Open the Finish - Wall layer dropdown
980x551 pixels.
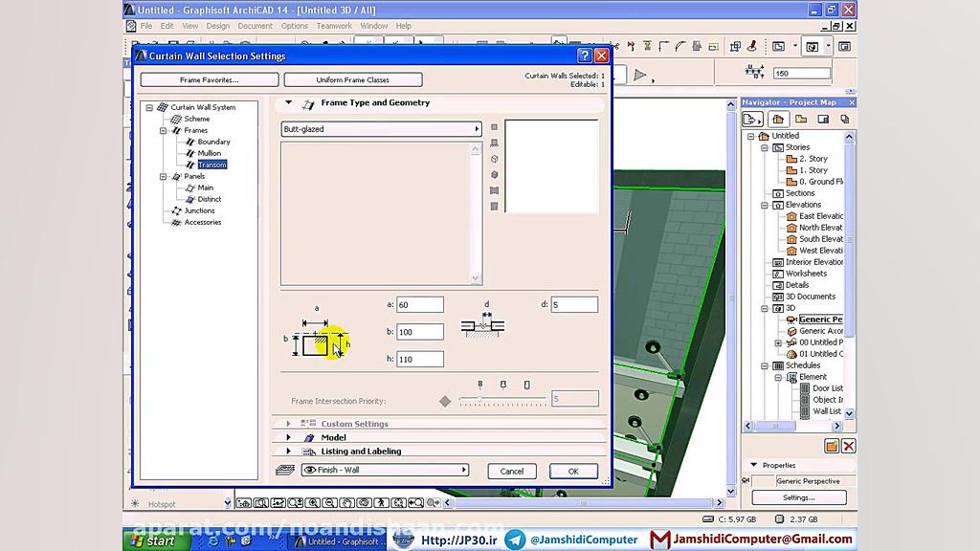385,470
